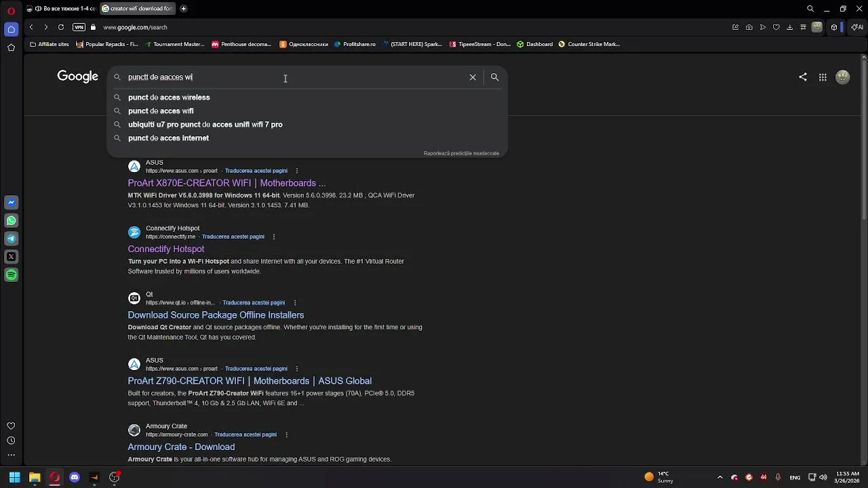
Task: Open the Одноклассники bookmark
Action: [304, 44]
